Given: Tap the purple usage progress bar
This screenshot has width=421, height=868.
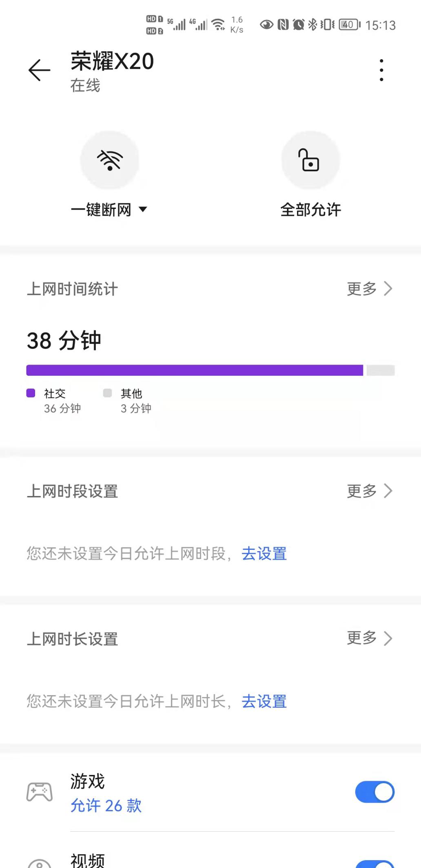Looking at the screenshot, I should tap(195, 370).
